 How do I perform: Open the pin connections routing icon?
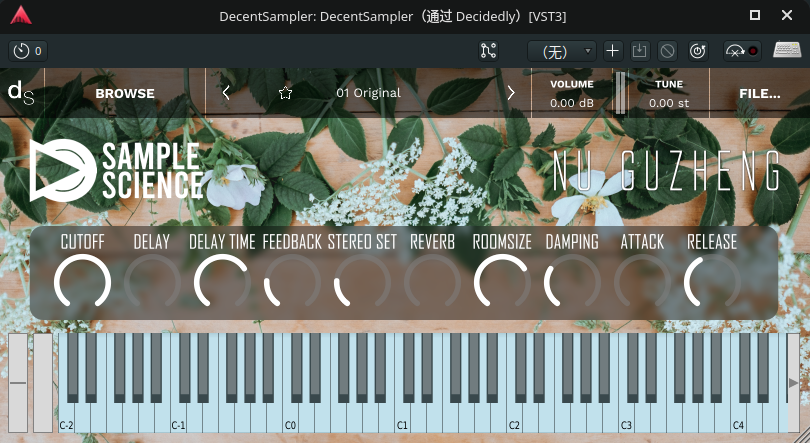[488, 51]
